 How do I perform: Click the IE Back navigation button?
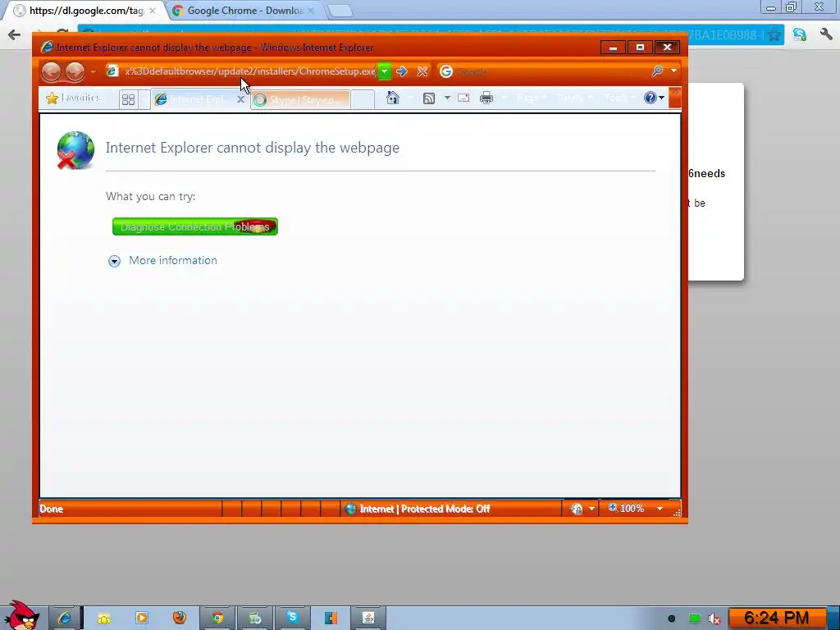pos(52,72)
